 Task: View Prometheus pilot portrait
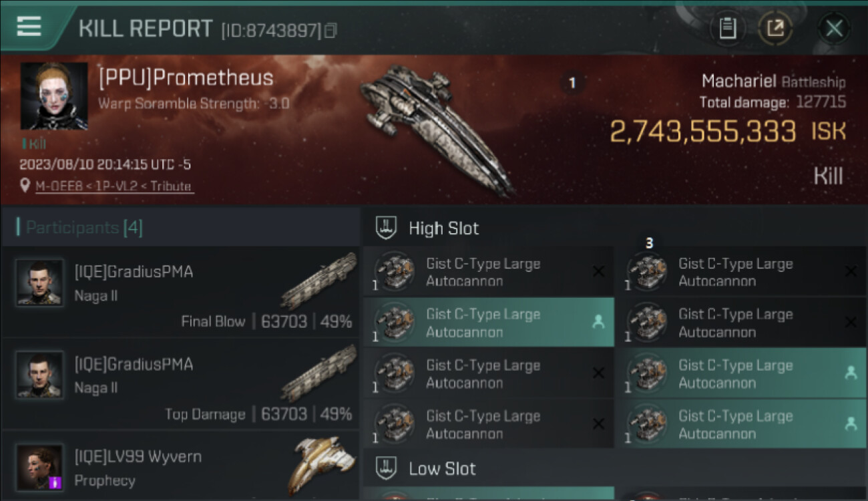(x=54, y=96)
